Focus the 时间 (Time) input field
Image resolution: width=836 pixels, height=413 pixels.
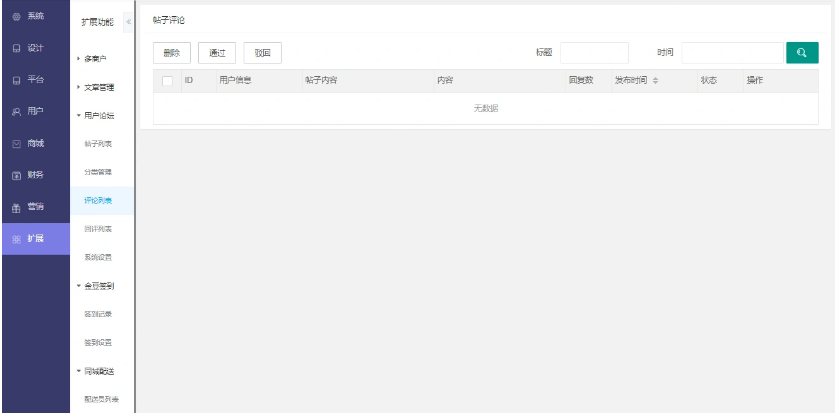coord(732,53)
